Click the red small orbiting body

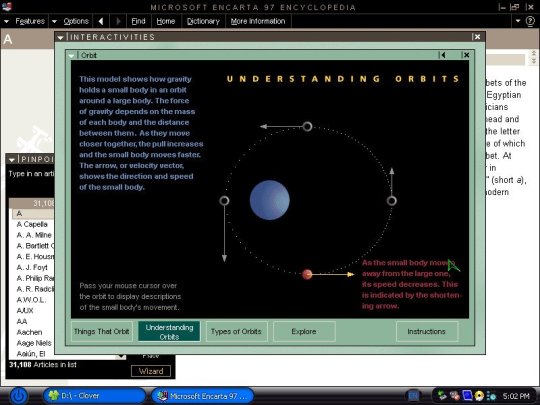point(307,274)
